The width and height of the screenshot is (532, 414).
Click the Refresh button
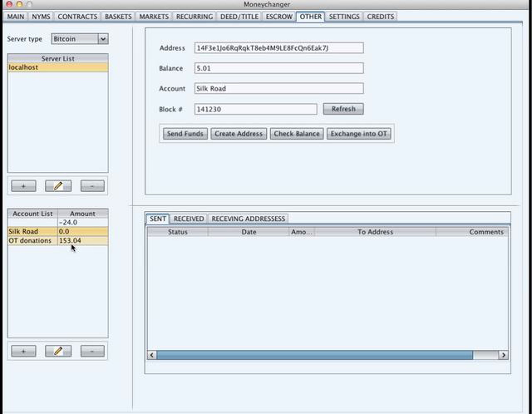tap(343, 109)
